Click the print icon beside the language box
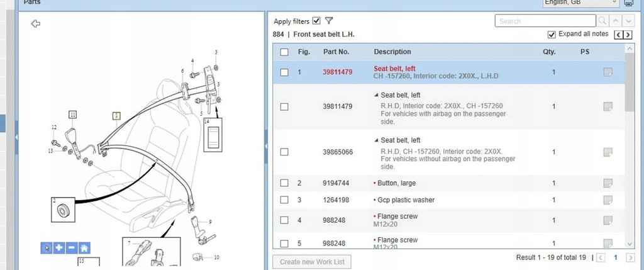Viewport: 644px width, 270px height. point(629,3)
